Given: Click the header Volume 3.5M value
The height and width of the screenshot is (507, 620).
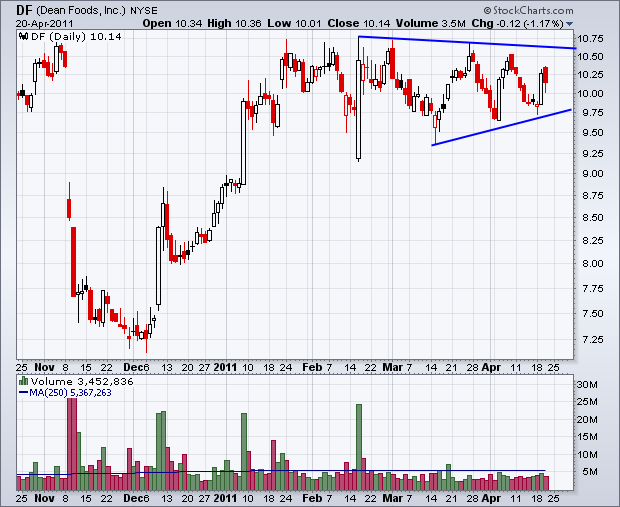Looking at the screenshot, I should [x=431, y=23].
